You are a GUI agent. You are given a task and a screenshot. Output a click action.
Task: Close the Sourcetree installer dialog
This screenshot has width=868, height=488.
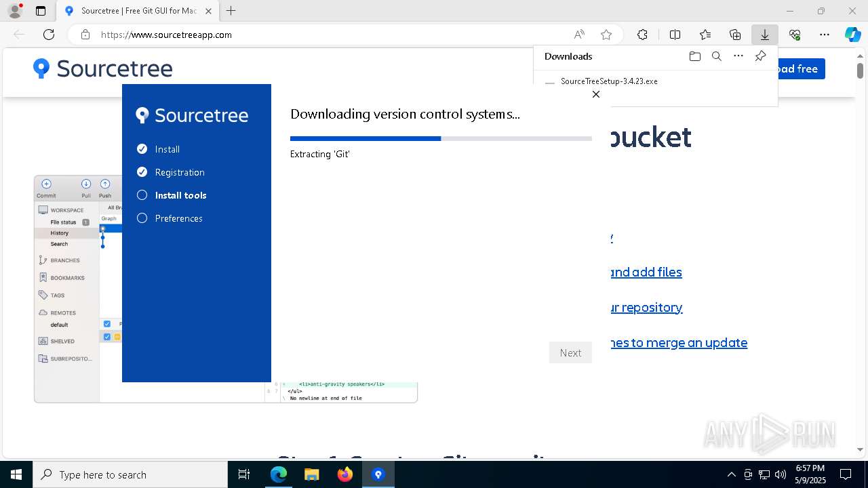[596, 94]
